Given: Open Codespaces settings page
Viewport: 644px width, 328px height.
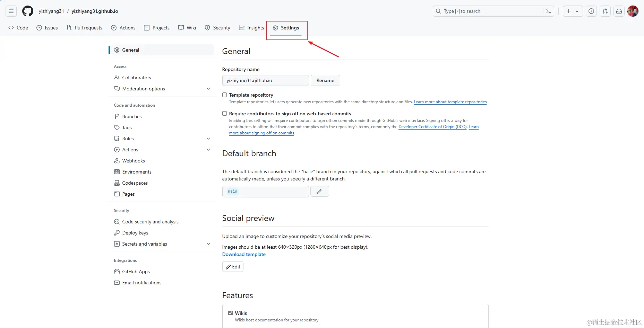Looking at the screenshot, I should [x=162, y=183].
